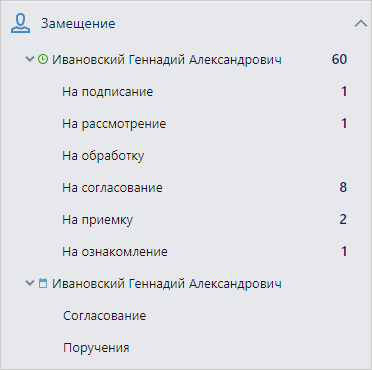This screenshot has height=370, width=372.
Task: Select first Ивановский Геннадий Александрович with 60 items
Action: [167, 60]
